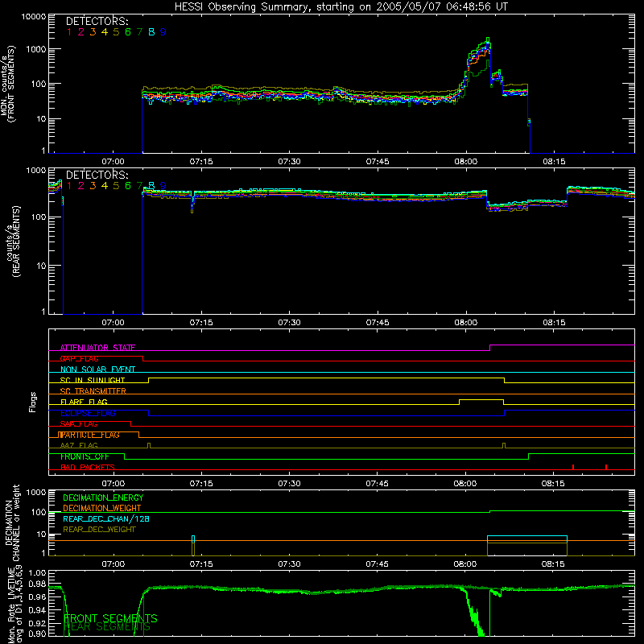Image resolution: width=644 pixels, height=644 pixels.
Task: Click blue detector 9 in front segments legend
Action: pos(163,32)
